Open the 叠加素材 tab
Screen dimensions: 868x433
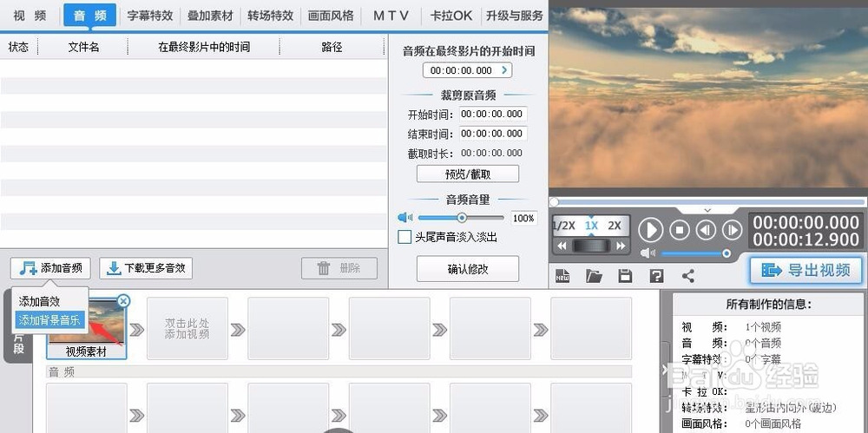(210, 16)
